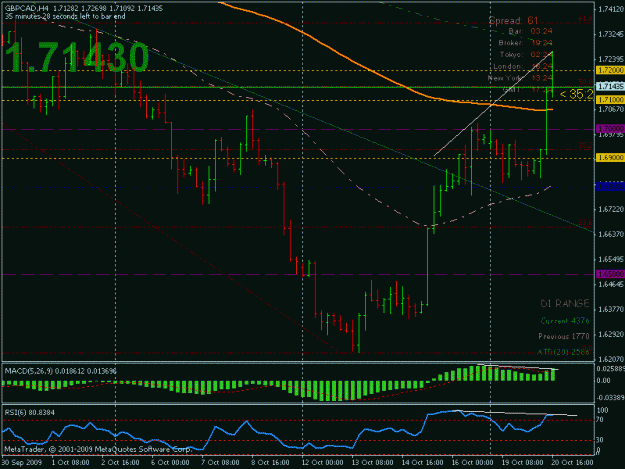
Task: Click the 8 Oct 16:00 time label
Action: point(270,462)
